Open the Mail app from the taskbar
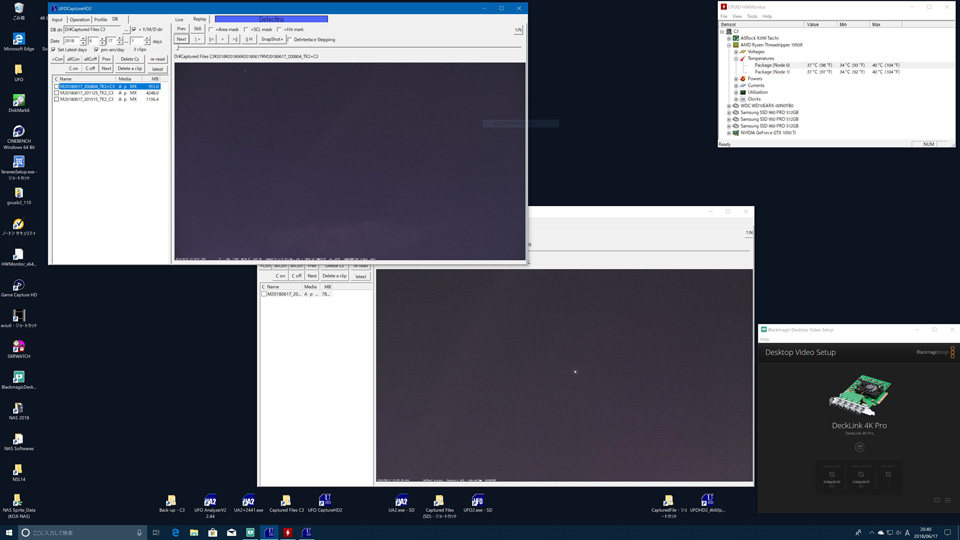960x540 pixels. pos(231,533)
